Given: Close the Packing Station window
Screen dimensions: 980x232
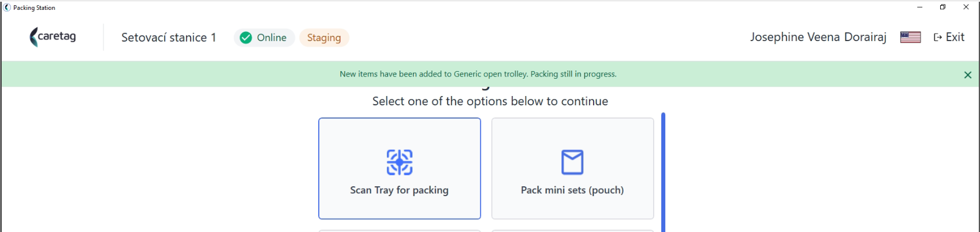Looking at the screenshot, I should click(966, 8).
